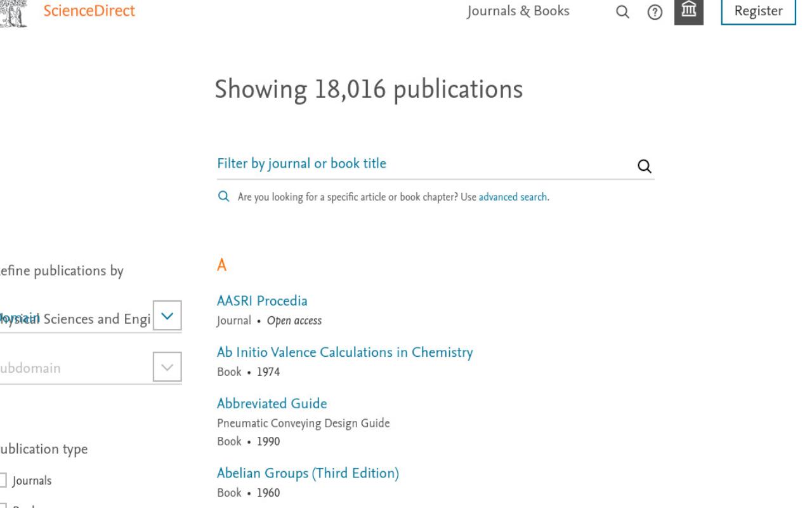Open Ab Initio Valence Calculations in Chemistry
Viewport: 812px width, 508px height.
click(x=344, y=352)
